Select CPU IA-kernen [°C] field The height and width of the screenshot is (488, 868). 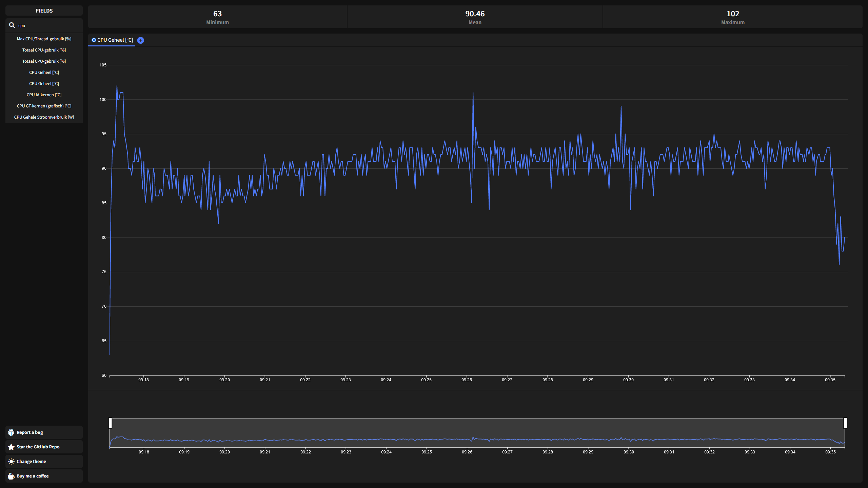(x=44, y=95)
